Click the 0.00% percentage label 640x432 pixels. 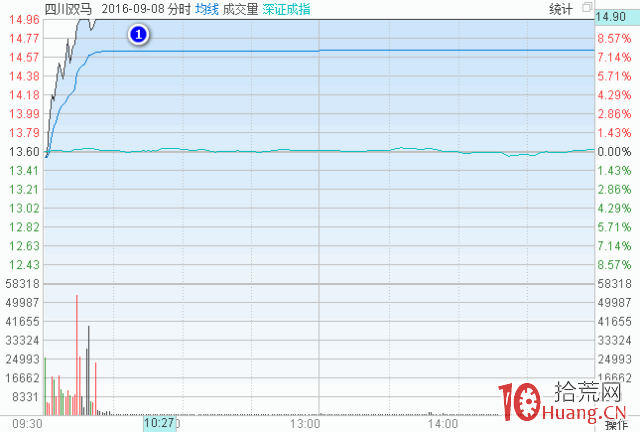click(x=614, y=152)
